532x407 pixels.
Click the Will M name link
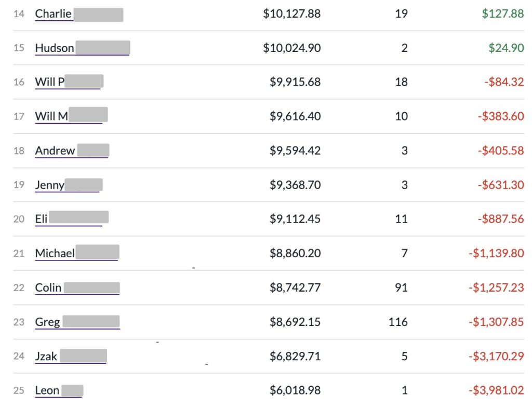(x=51, y=116)
